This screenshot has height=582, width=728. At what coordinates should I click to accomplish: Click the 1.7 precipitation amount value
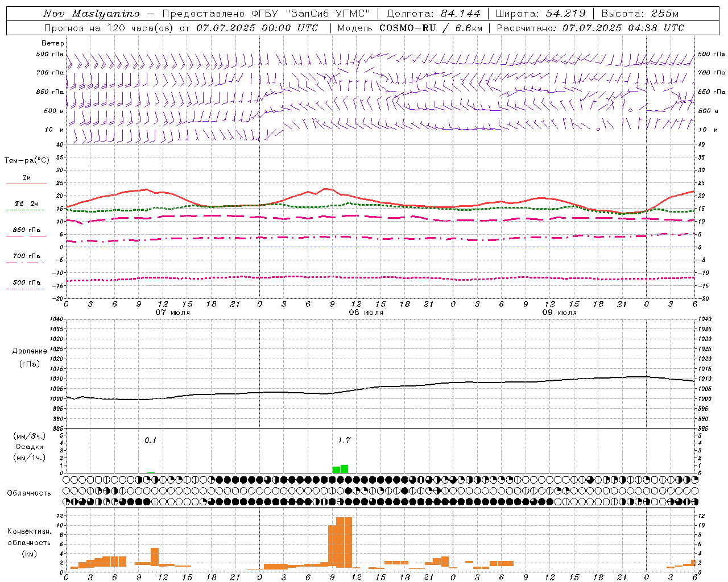344,440
